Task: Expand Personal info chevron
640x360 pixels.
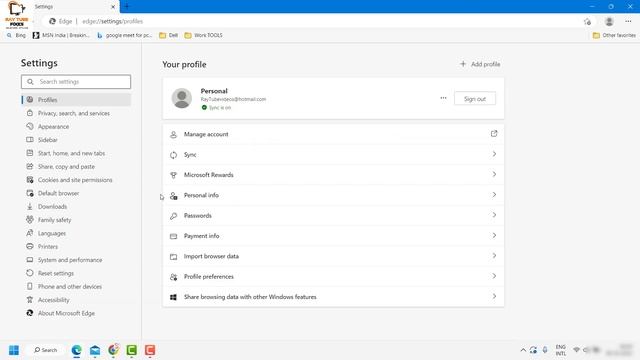Action: pos(494,195)
